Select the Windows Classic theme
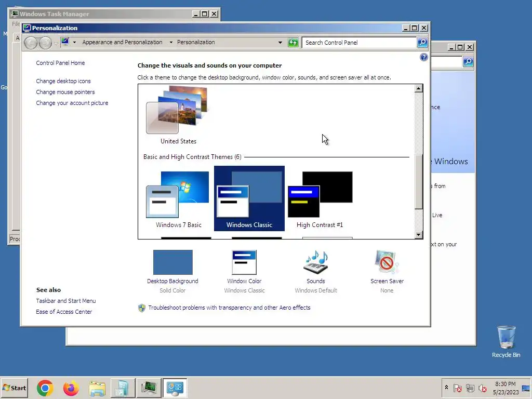Image resolution: width=532 pixels, height=399 pixels. (x=249, y=198)
